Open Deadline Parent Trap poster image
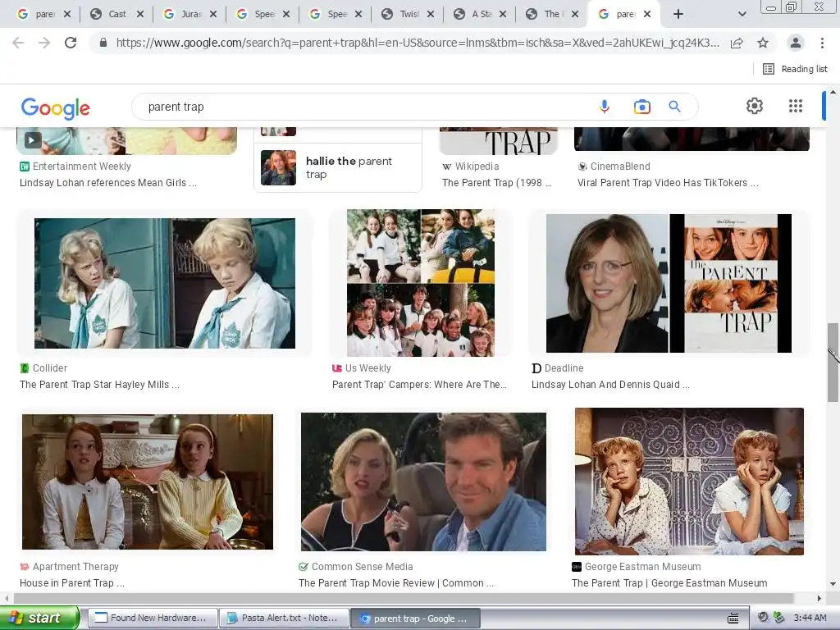 tap(669, 283)
